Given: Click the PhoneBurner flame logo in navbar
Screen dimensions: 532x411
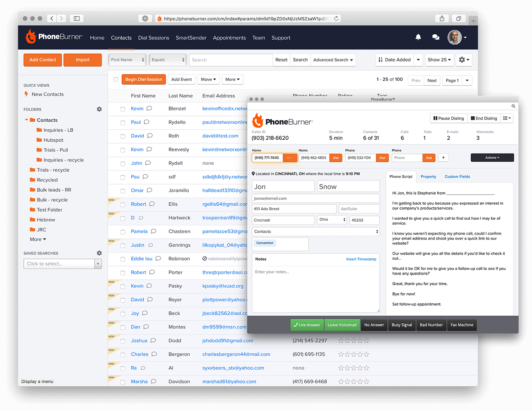Looking at the screenshot, I should coord(31,36).
